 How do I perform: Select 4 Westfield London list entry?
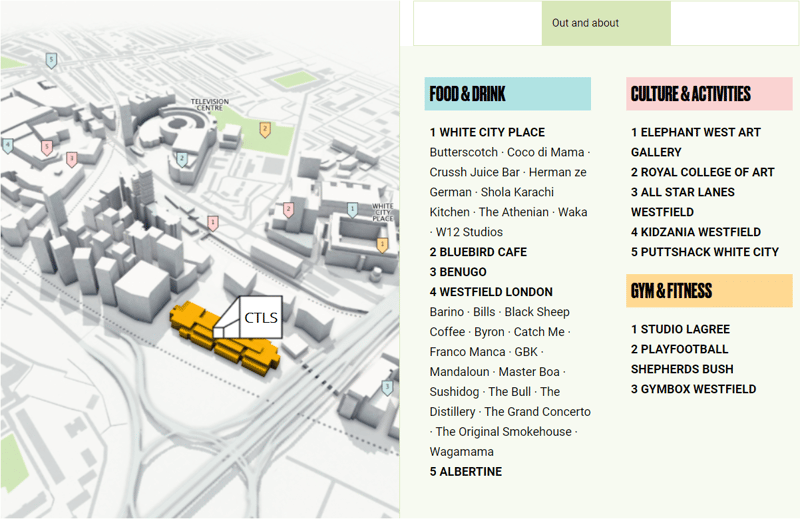(491, 291)
